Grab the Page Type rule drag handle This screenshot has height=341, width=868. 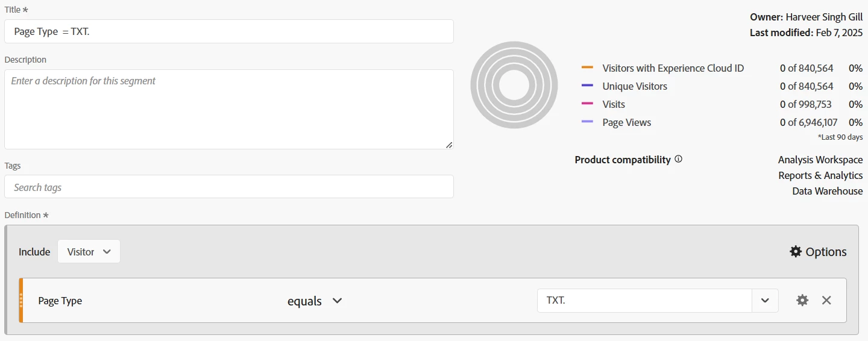pos(21,300)
